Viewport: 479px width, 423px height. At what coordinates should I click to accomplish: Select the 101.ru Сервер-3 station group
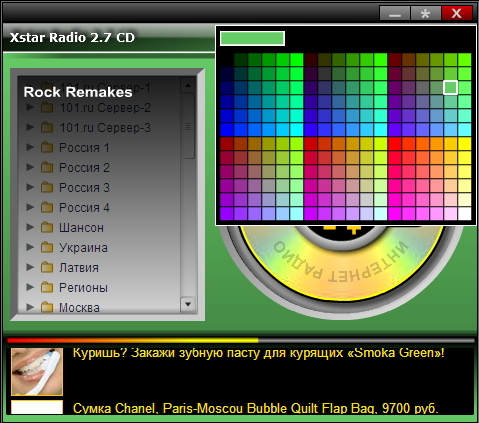pos(105,128)
